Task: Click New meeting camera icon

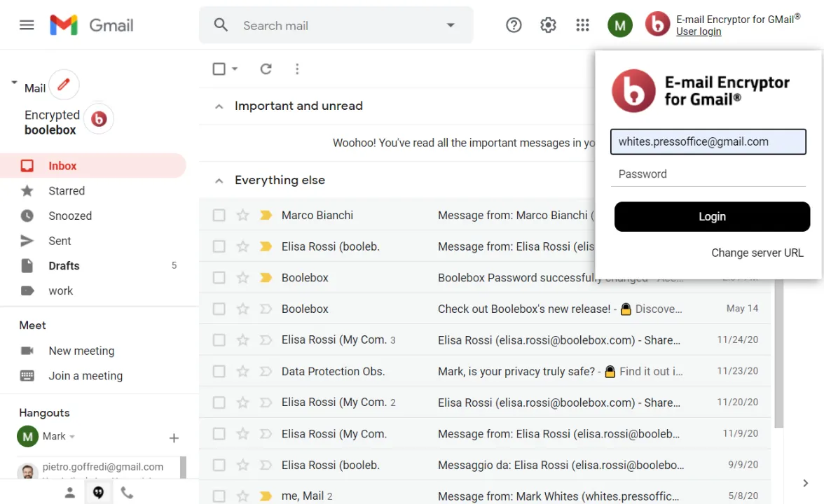Action: [x=27, y=350]
